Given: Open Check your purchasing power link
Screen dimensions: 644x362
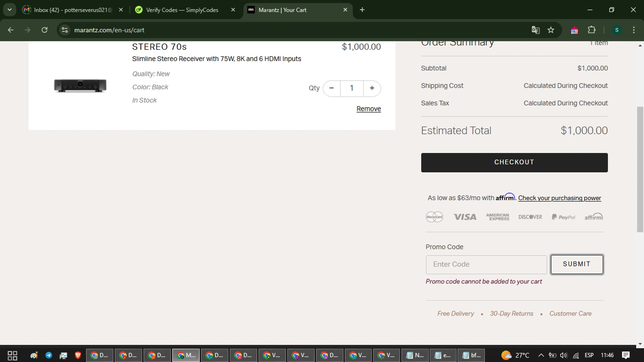Looking at the screenshot, I should coord(559,198).
